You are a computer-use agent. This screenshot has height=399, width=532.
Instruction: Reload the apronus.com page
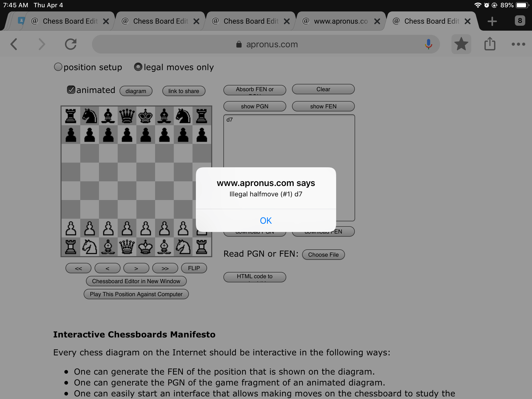tap(71, 44)
